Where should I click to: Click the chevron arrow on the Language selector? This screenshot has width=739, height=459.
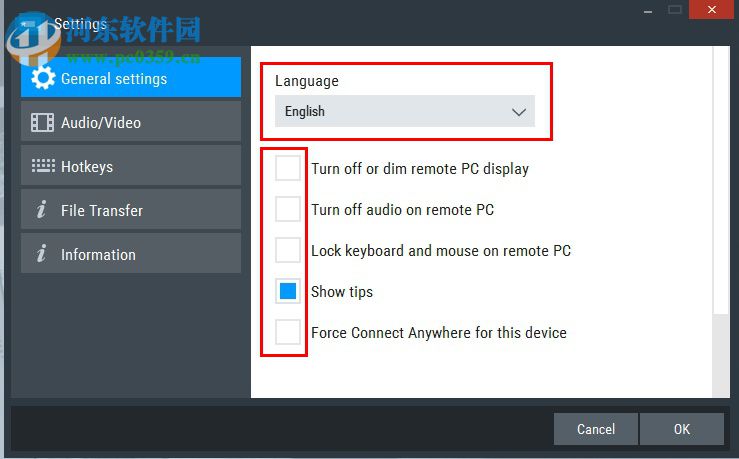(518, 112)
